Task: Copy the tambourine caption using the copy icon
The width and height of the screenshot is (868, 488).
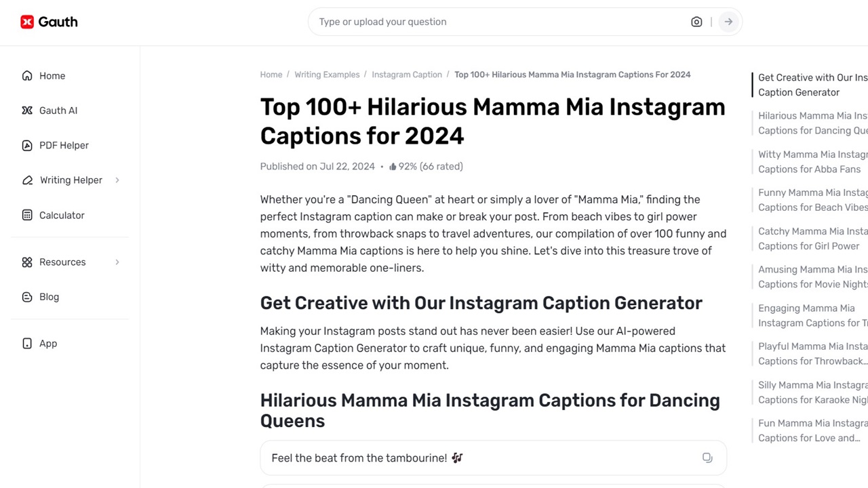Action: [x=707, y=457]
